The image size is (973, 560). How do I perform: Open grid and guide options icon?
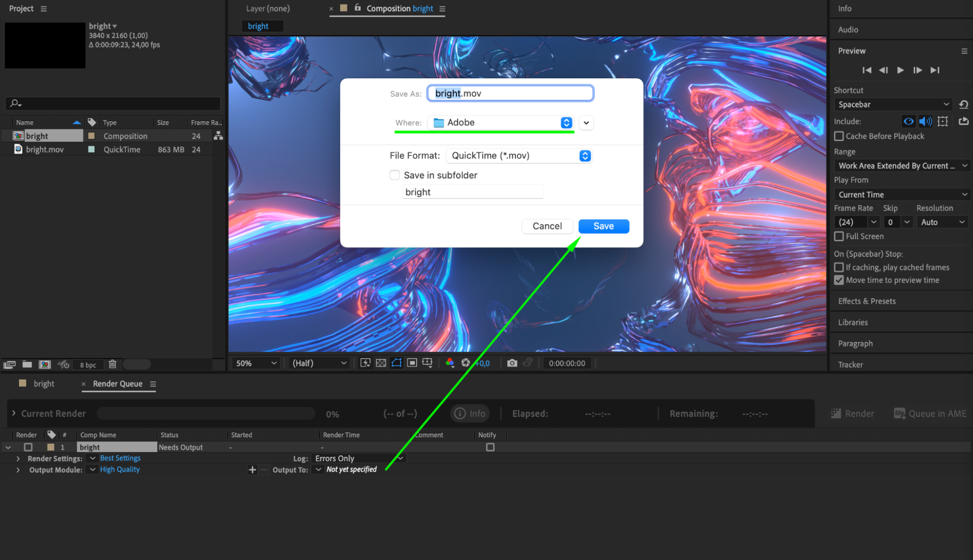[427, 363]
